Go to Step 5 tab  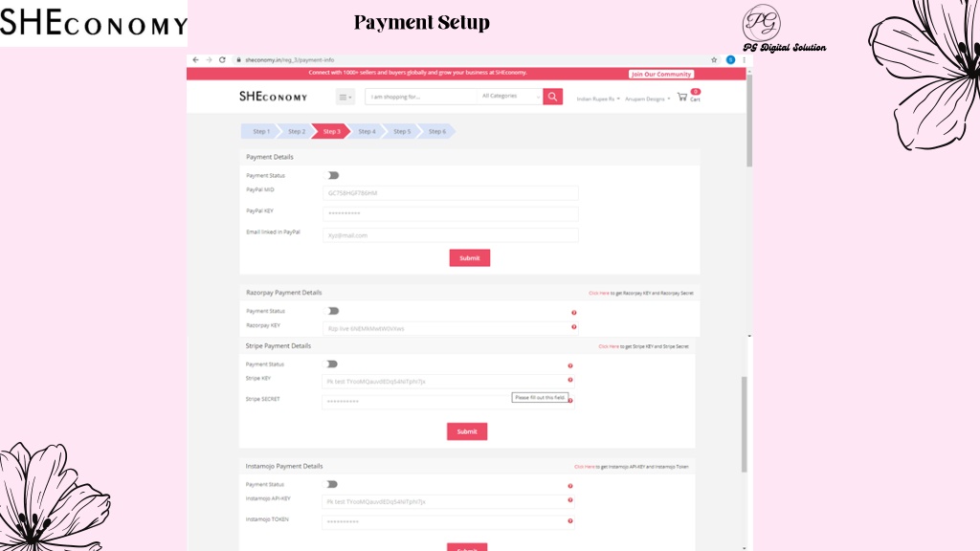point(402,131)
